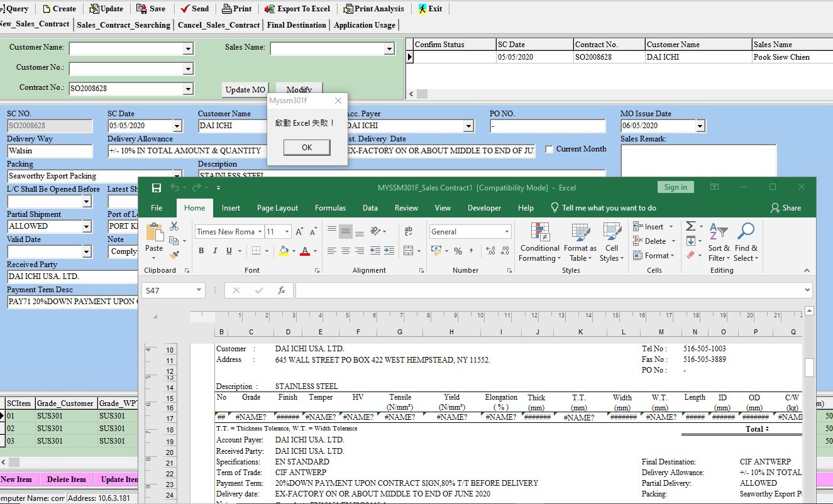The width and height of the screenshot is (833, 504).
Task: Click the Increase Font Size icon
Action: click(299, 232)
